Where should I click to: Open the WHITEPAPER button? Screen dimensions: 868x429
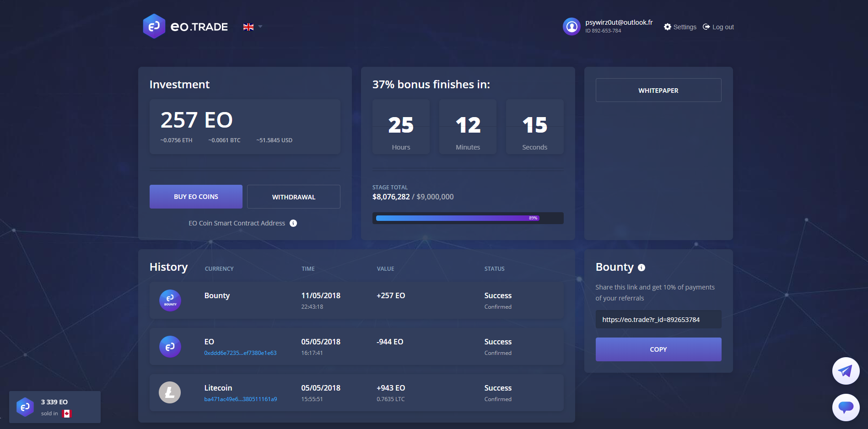tap(658, 90)
